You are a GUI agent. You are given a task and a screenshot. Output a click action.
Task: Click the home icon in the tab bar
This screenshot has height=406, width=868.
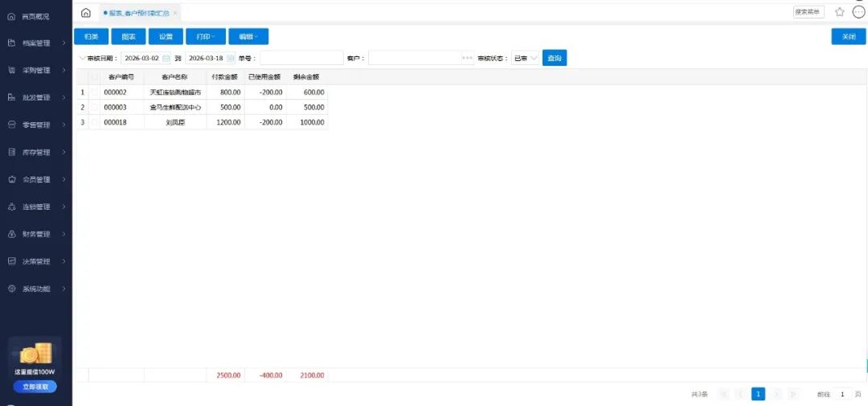point(86,13)
